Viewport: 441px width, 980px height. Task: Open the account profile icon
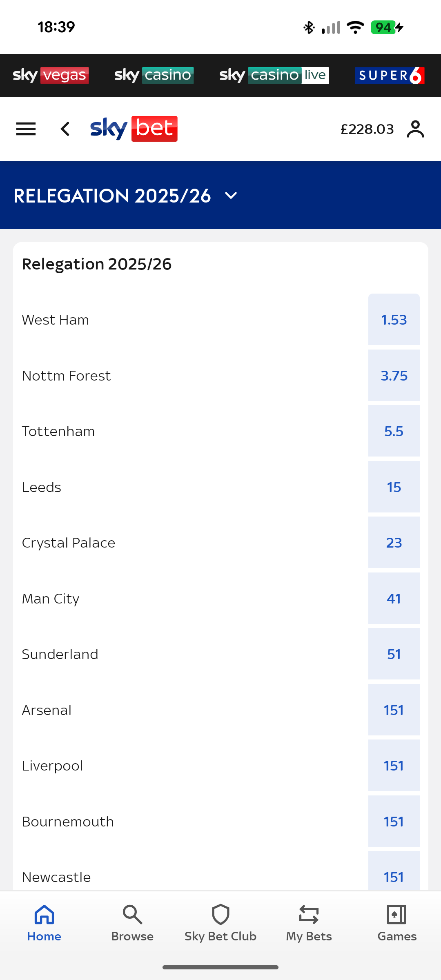[415, 129]
